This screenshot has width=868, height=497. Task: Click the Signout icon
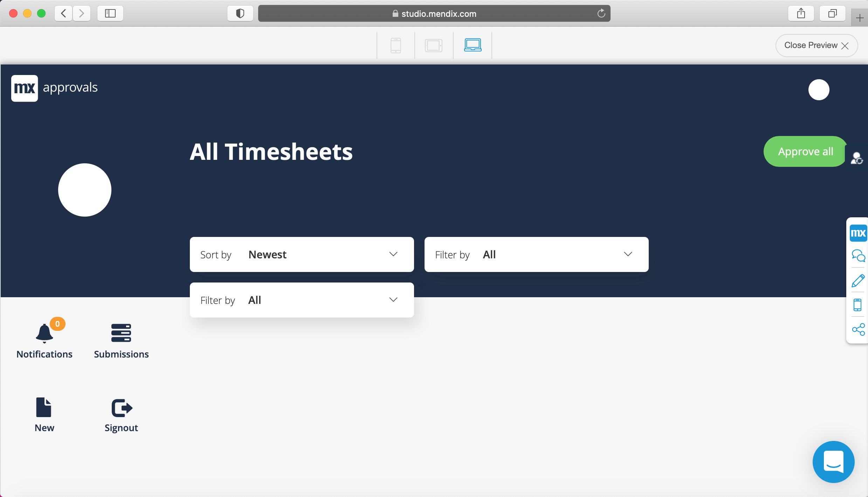click(122, 408)
